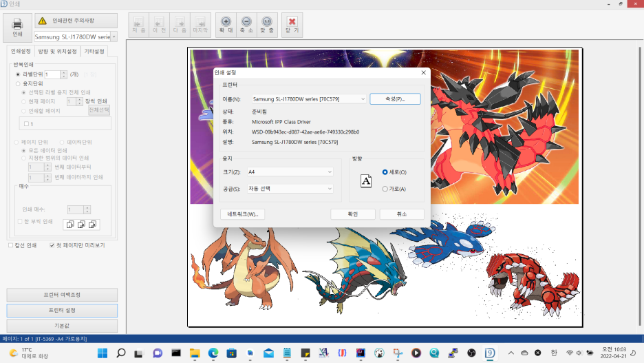
Task: Expand the top-left Samsung printer dropdown
Action: click(x=114, y=37)
